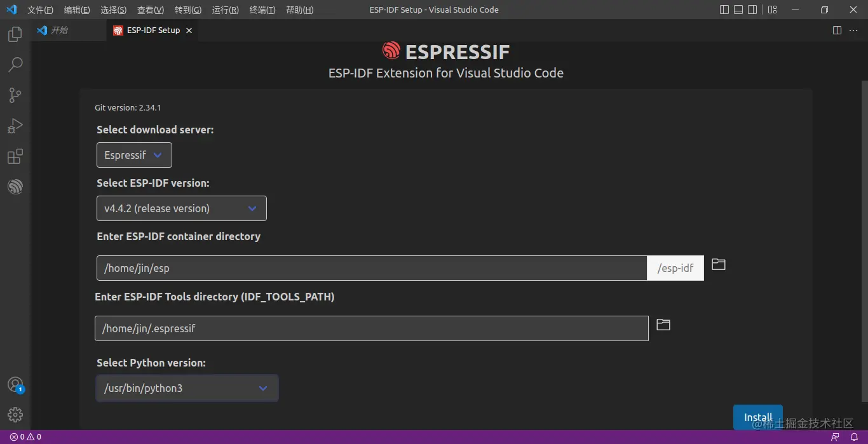Open the 查看(V) menu
Screen dimensions: 868x444
tap(151, 10)
